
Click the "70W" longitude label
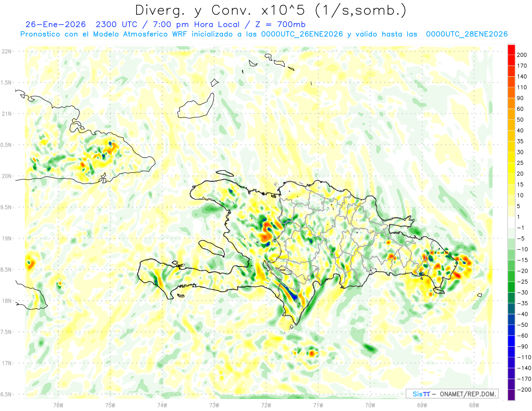pos(370,405)
